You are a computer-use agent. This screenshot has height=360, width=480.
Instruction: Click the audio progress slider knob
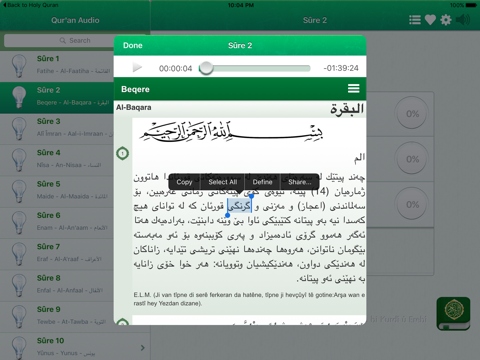(206, 68)
